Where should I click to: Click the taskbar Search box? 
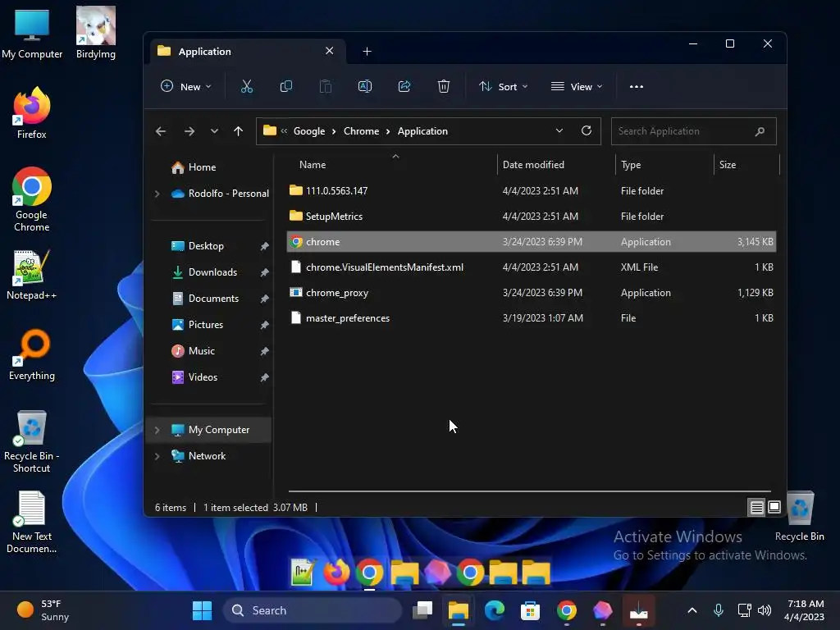313,610
